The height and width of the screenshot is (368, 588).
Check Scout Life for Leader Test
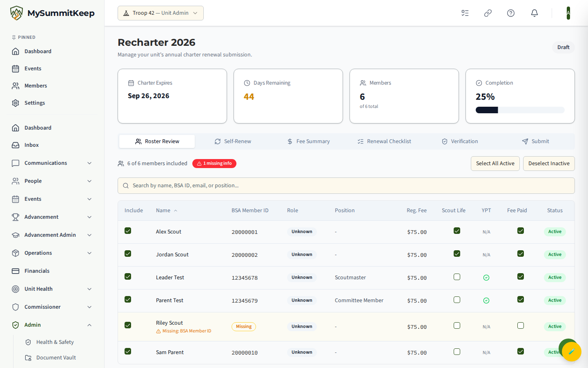(x=457, y=277)
